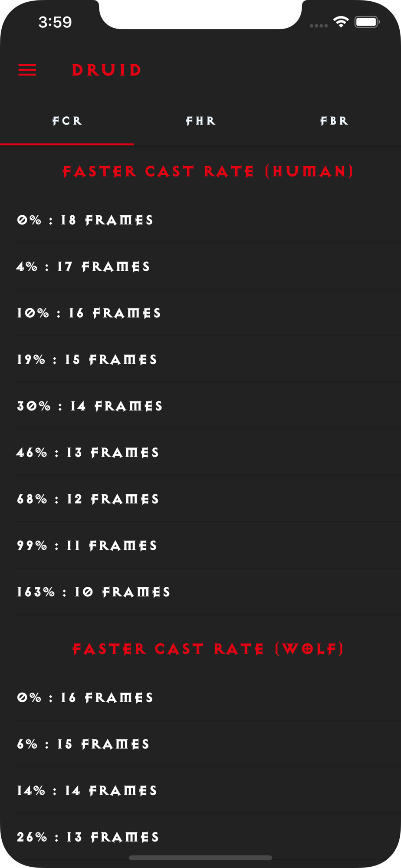
Task: Select the 4% : 17 frames row
Action: 208,266
